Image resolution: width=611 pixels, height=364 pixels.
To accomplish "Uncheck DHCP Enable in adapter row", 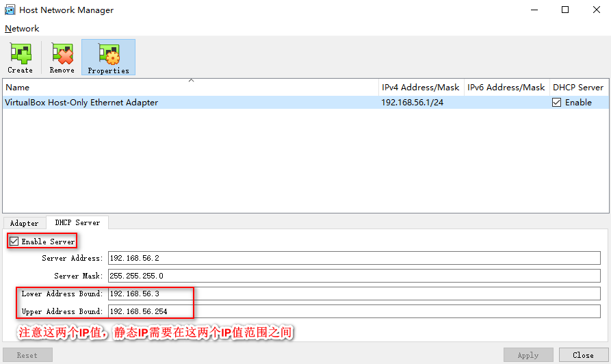I will click(x=556, y=103).
